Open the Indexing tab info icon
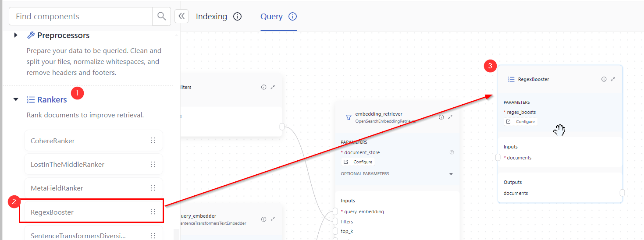The image size is (644, 240). pyautogui.click(x=237, y=17)
